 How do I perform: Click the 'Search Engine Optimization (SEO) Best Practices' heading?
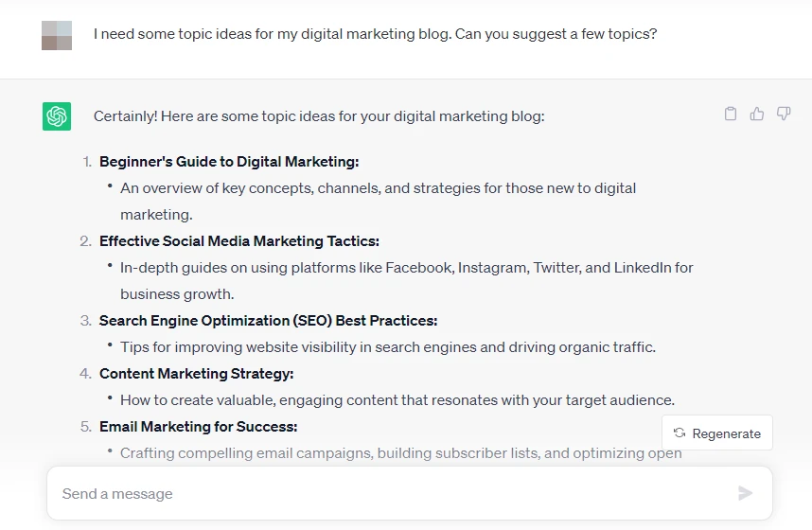pyautogui.click(x=268, y=321)
